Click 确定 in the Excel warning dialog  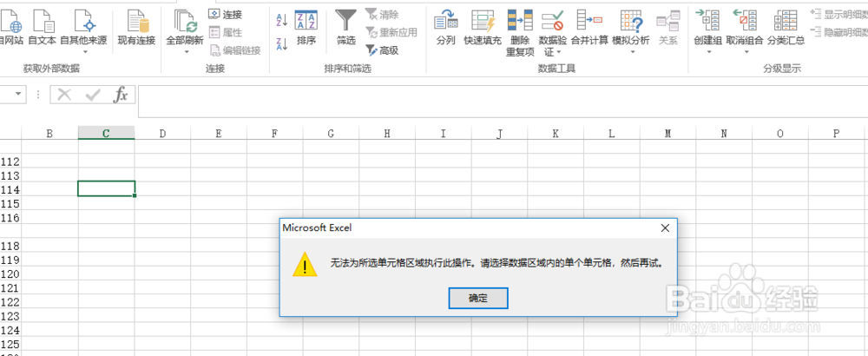point(478,299)
